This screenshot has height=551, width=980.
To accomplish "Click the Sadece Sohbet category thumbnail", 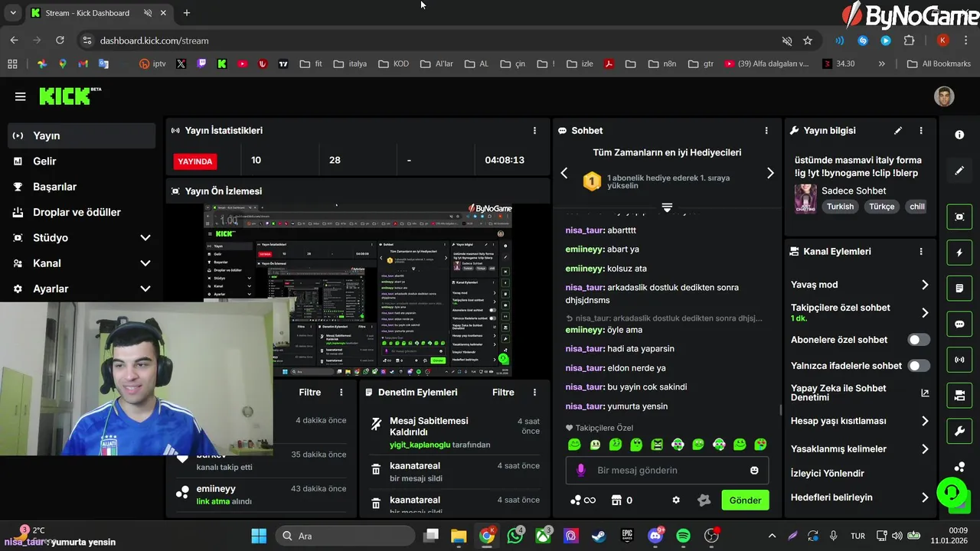I will [805, 198].
